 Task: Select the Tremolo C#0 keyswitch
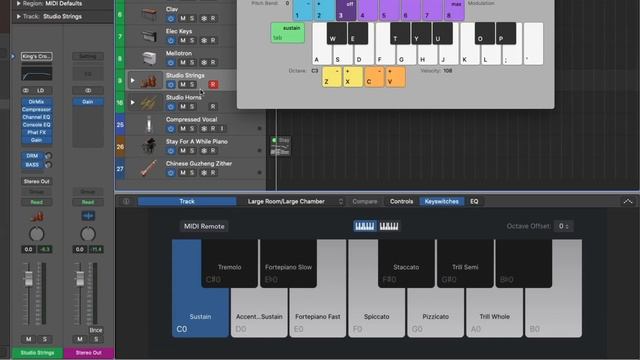229,263
